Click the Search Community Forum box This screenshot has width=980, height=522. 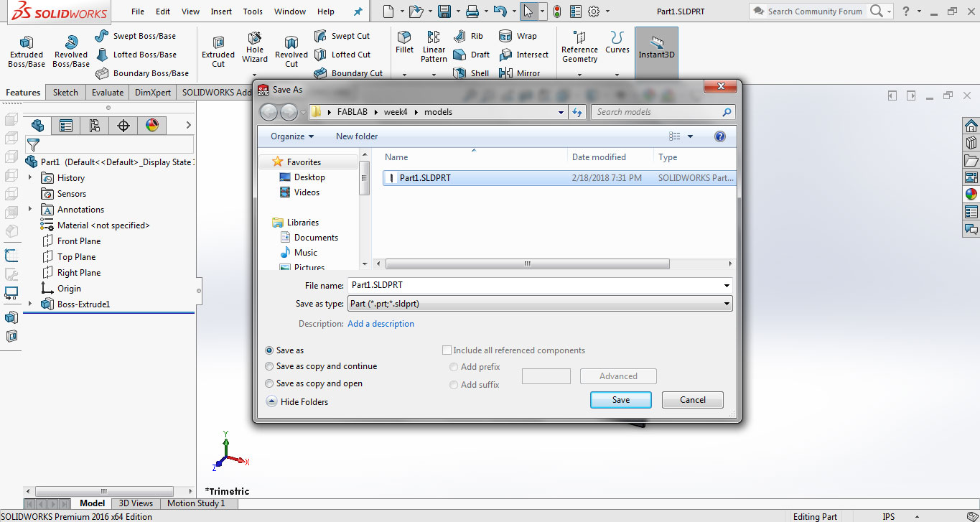(x=815, y=11)
